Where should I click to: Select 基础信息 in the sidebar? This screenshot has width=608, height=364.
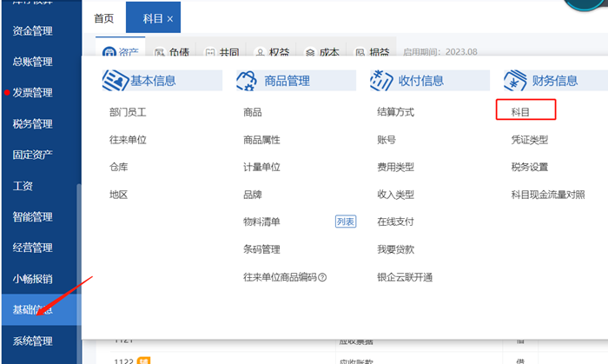(x=41, y=310)
